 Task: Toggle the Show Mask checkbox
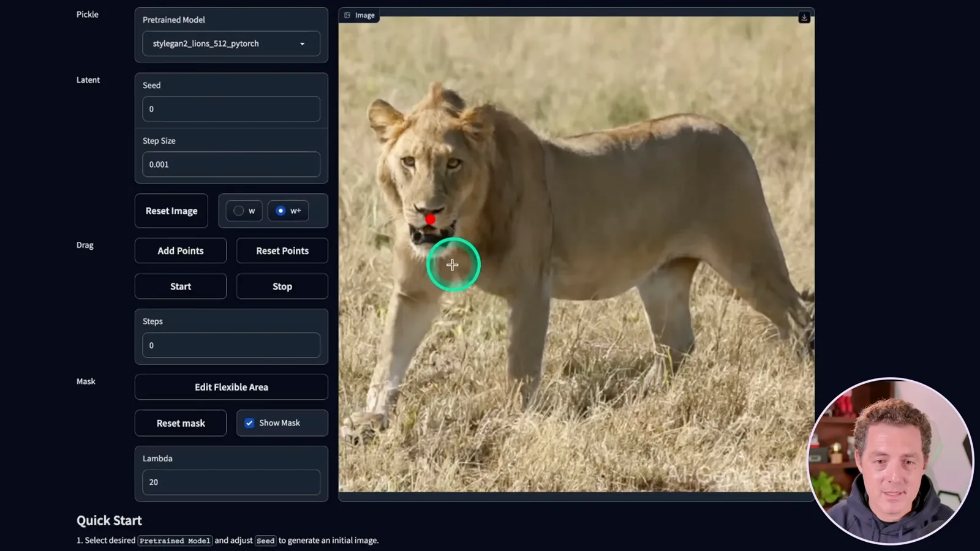pyautogui.click(x=249, y=423)
